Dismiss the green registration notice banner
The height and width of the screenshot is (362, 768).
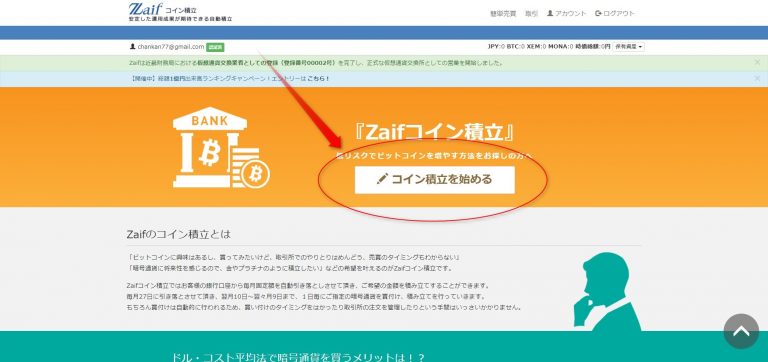coord(757,63)
